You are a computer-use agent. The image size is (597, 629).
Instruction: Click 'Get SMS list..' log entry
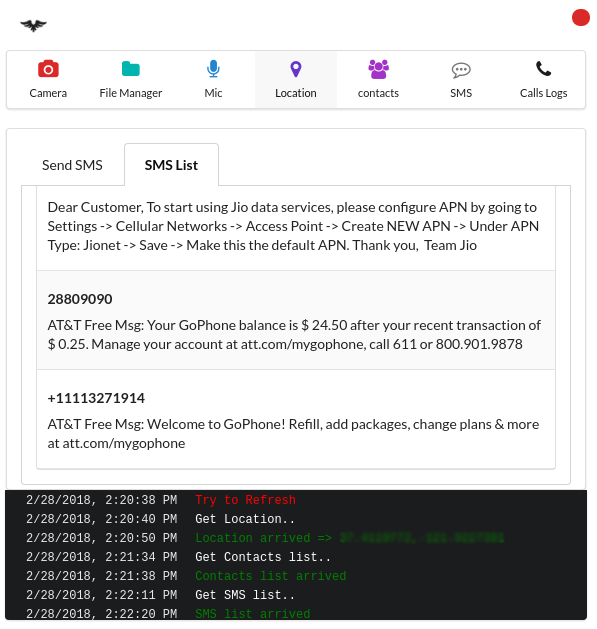point(245,595)
